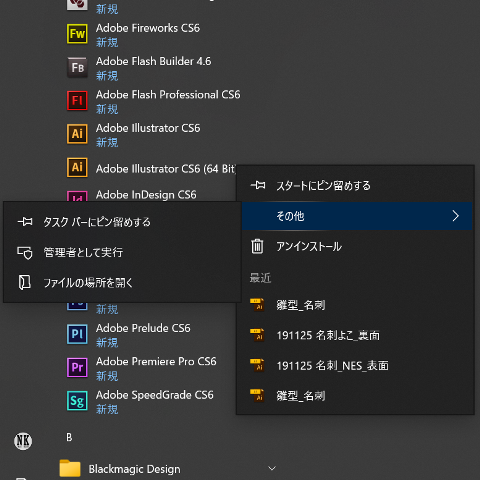Image resolution: width=480 pixels, height=480 pixels.
Task: Click trash icon beside アンインストール
Action: 257,246
